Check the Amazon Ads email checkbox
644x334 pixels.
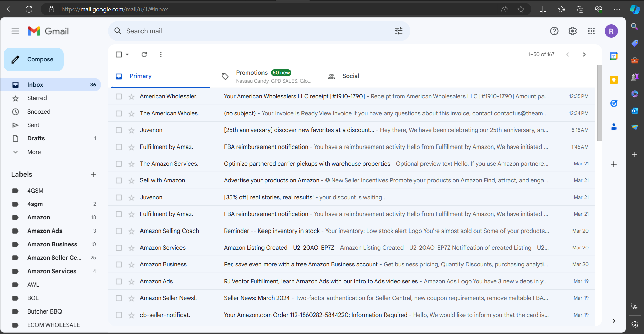pyautogui.click(x=119, y=282)
